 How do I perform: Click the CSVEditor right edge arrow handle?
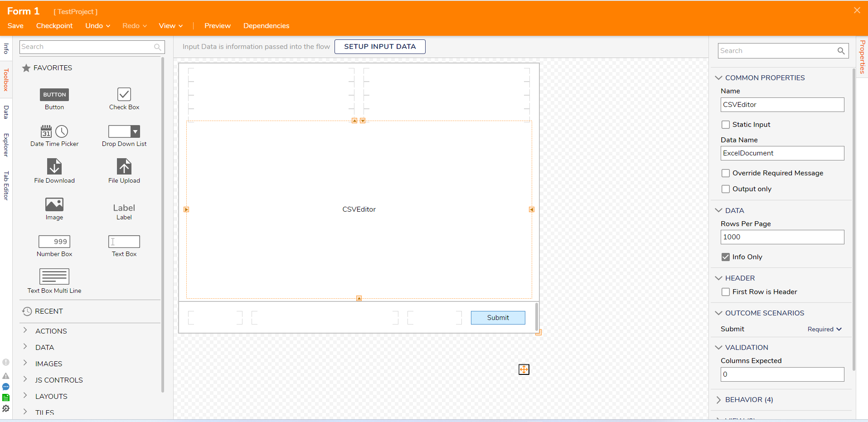pos(532,209)
